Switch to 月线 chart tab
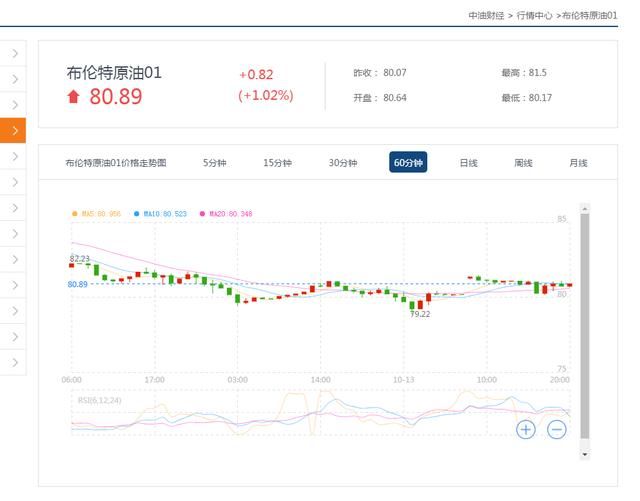This screenshot has width=640, height=501. pos(578,163)
